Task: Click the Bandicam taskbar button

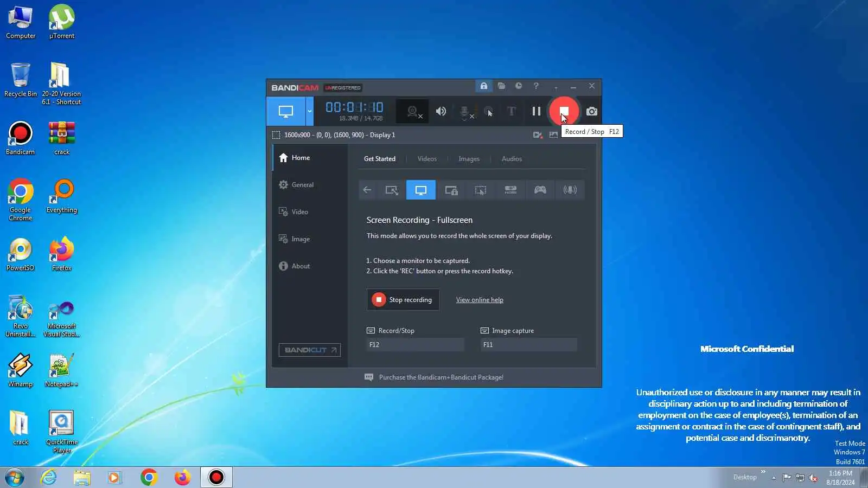Action: (x=216, y=477)
